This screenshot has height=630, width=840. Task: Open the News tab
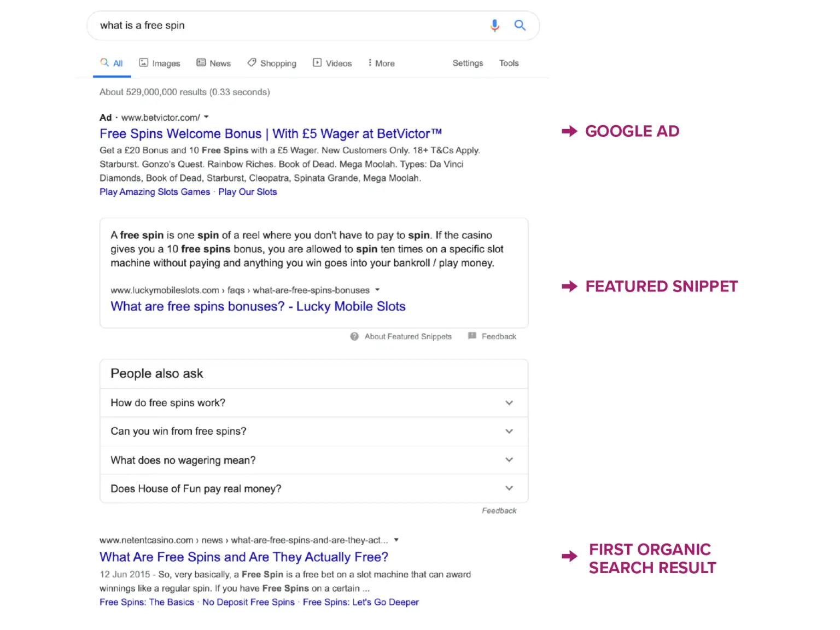214,63
